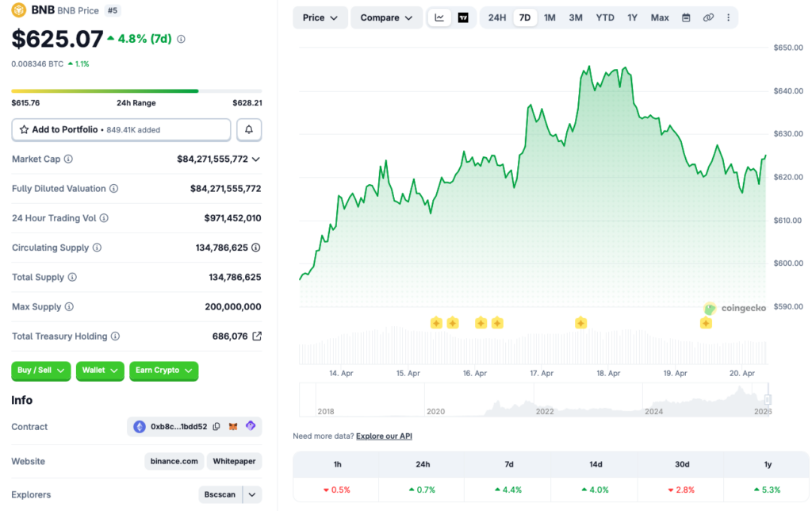Switch to TradingView chart view
The width and height of the screenshot is (812, 511).
(x=463, y=17)
